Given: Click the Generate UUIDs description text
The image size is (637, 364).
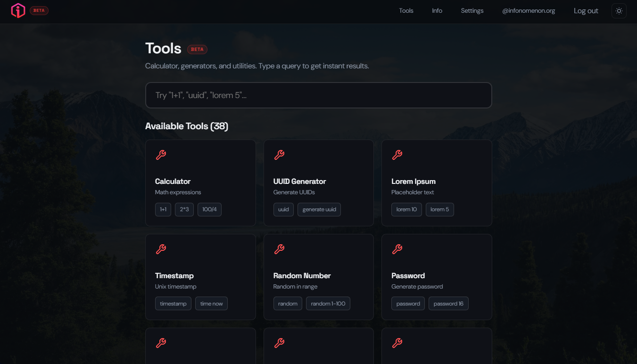Looking at the screenshot, I should [294, 192].
